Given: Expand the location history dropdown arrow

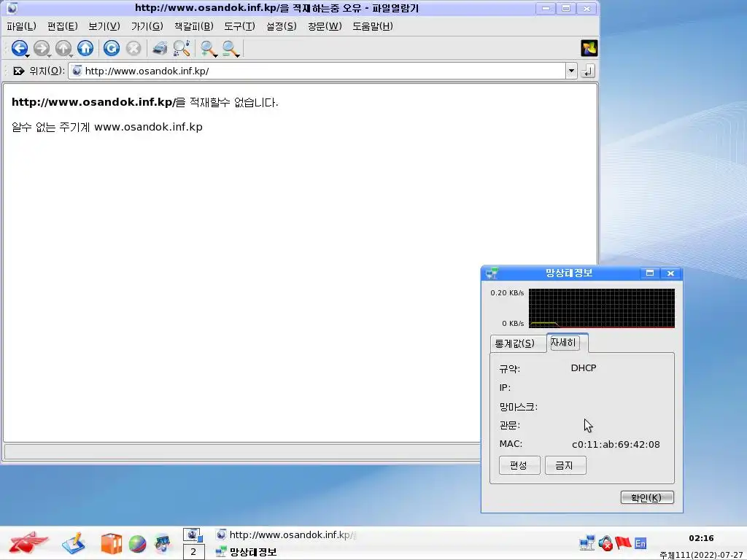Looking at the screenshot, I should click(x=571, y=71).
